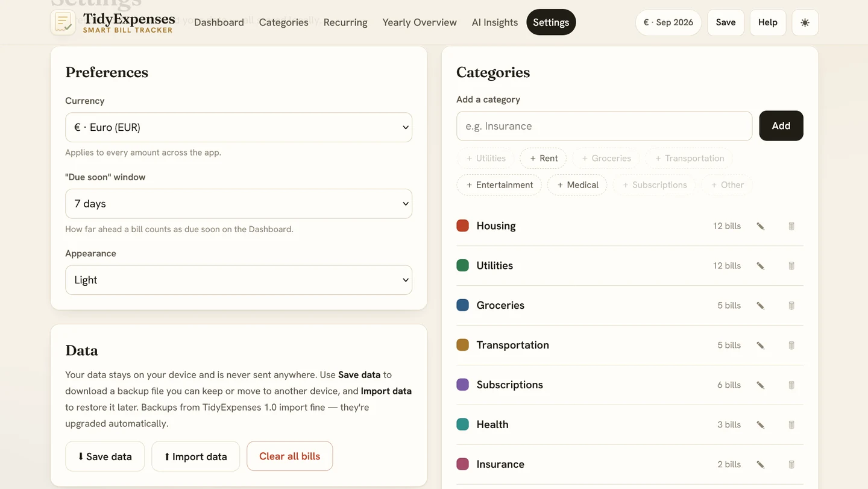Delete the Utilities category

[791, 266]
